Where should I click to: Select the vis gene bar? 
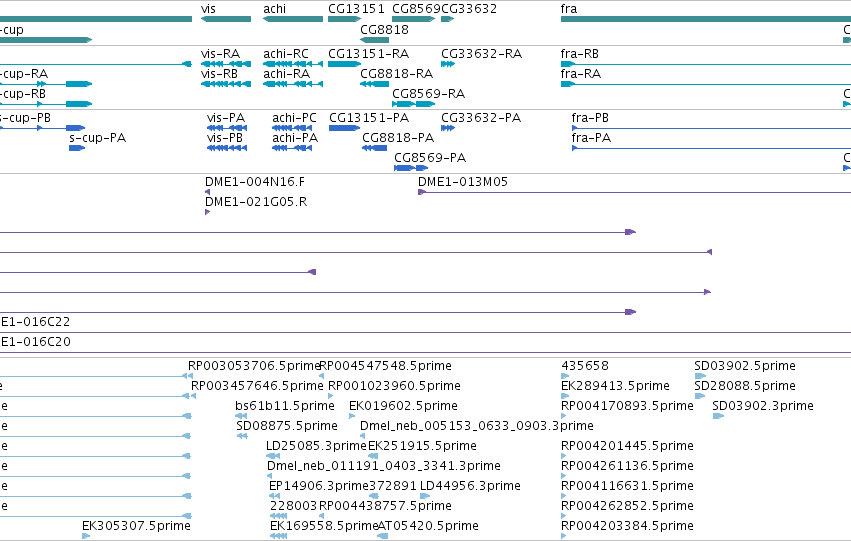pyautogui.click(x=226, y=19)
